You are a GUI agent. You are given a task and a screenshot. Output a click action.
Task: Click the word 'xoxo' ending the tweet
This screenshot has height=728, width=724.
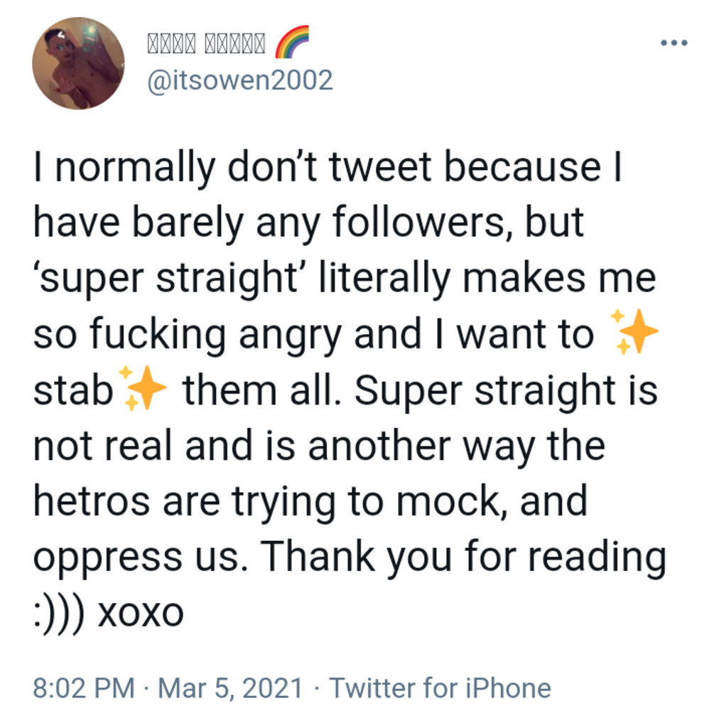click(x=140, y=612)
